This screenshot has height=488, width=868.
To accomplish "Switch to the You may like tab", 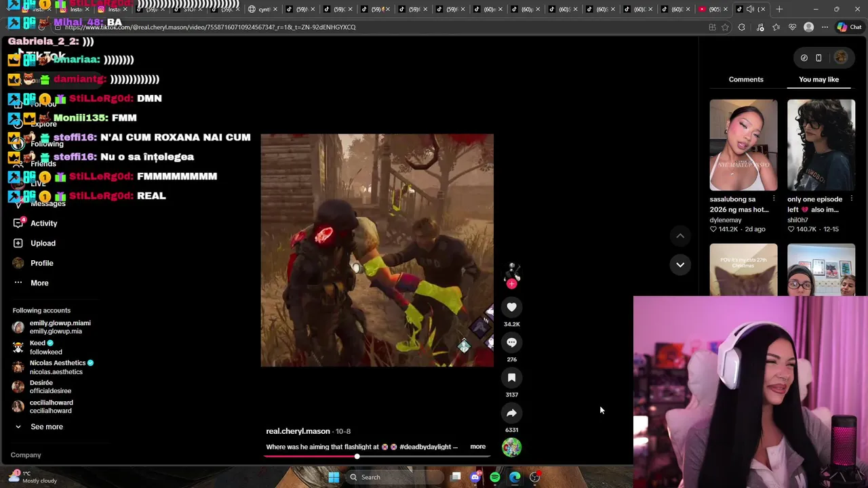I will click(x=818, y=79).
